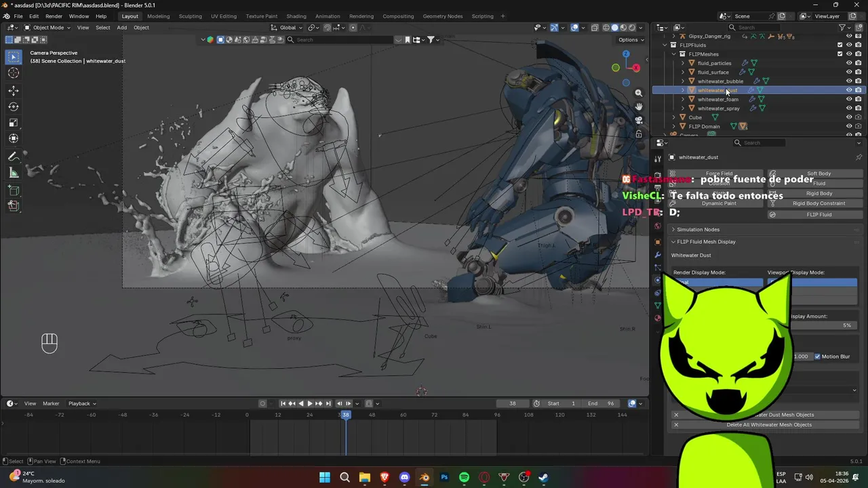The width and height of the screenshot is (868, 488).
Task: Select the Move tool
Action: 14,90
